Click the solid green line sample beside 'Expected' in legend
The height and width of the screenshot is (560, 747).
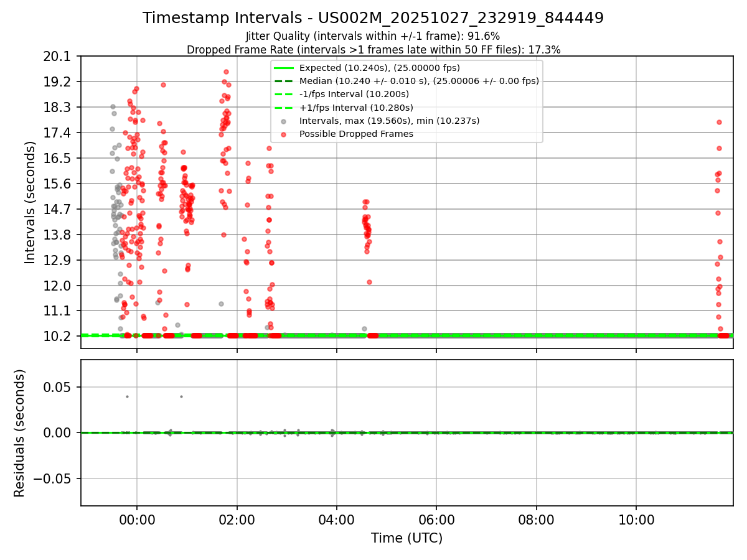tap(284, 68)
